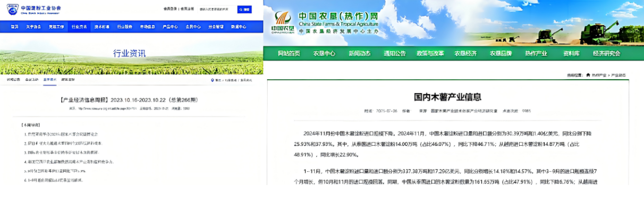Open 数据中心 in blue navigation
Image resolution: width=644 pixels, height=200 pixels.
pos(239,27)
